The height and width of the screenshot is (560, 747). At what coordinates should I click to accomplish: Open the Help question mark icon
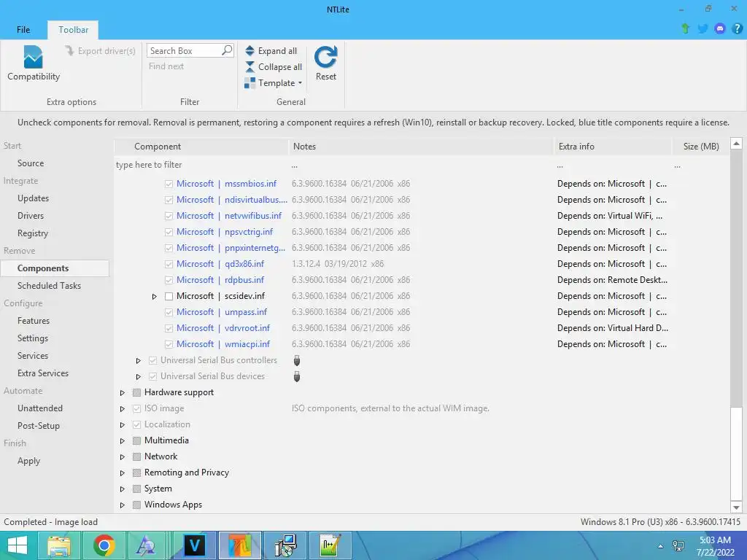(737, 28)
